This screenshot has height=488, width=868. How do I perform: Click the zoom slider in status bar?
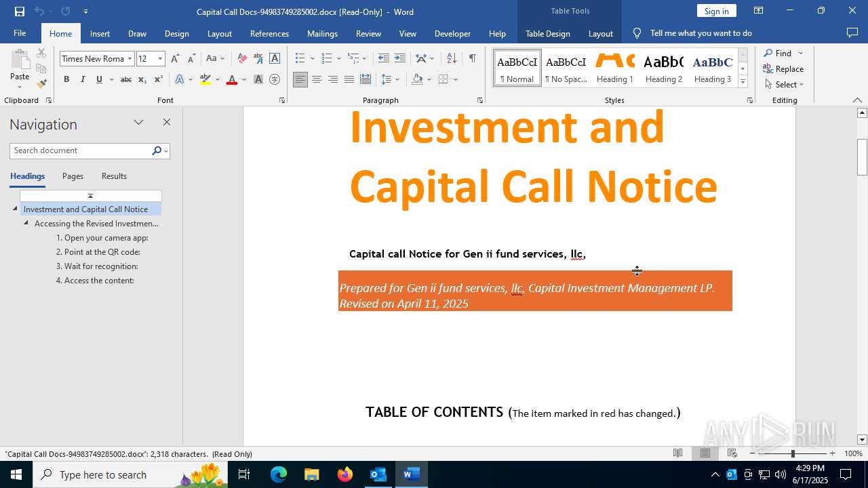tap(792, 453)
